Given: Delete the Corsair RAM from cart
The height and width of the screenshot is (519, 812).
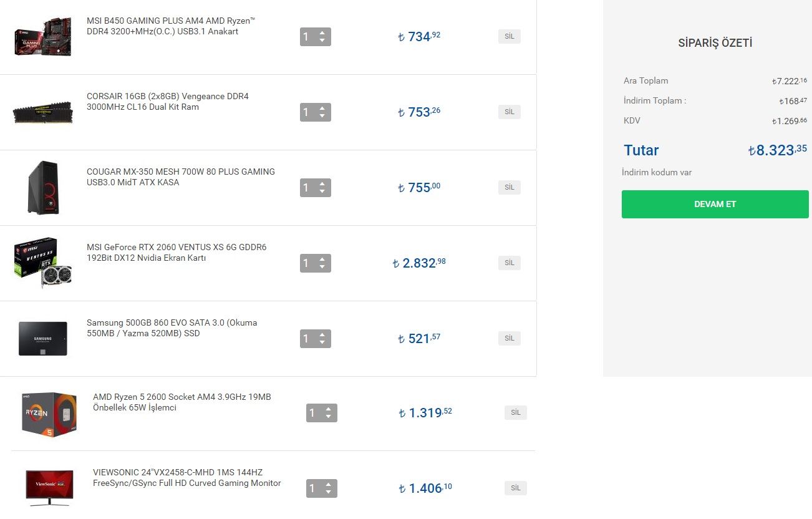Looking at the screenshot, I should tap(510, 112).
